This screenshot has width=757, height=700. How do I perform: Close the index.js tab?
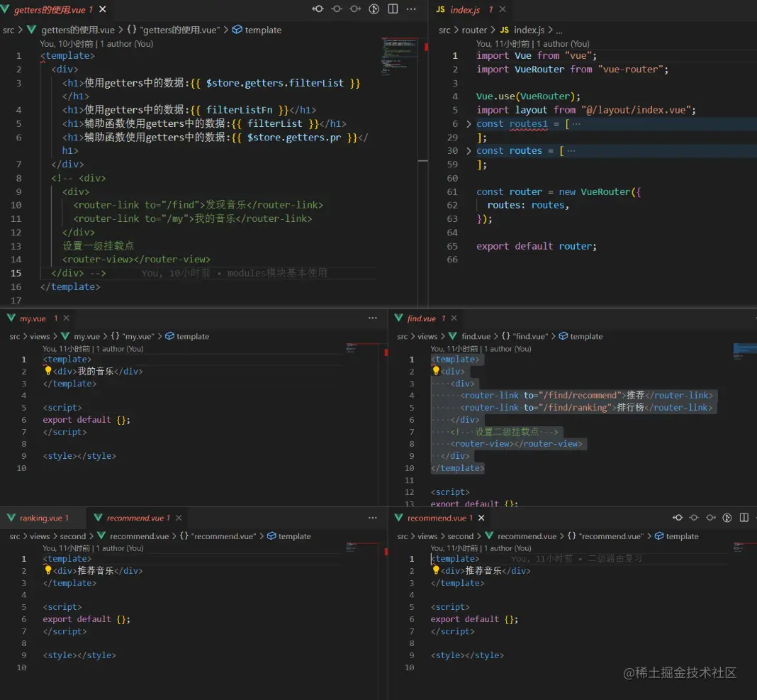coord(503,9)
